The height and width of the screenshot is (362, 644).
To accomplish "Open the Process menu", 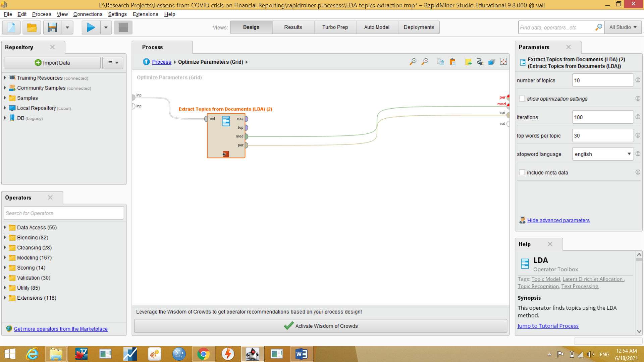I will (x=42, y=14).
